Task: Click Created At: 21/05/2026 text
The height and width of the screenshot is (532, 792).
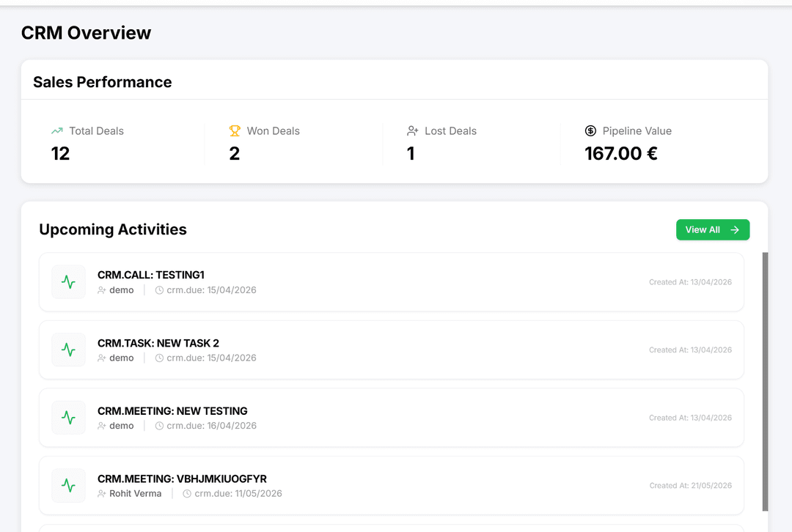Action: 691,486
